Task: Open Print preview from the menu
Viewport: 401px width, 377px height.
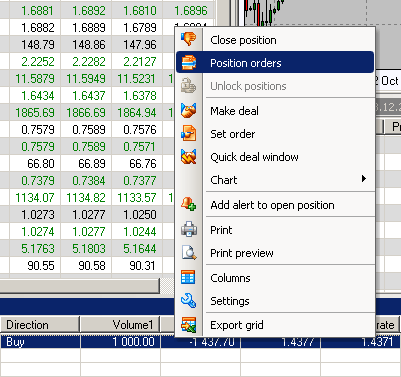Action: (275, 253)
